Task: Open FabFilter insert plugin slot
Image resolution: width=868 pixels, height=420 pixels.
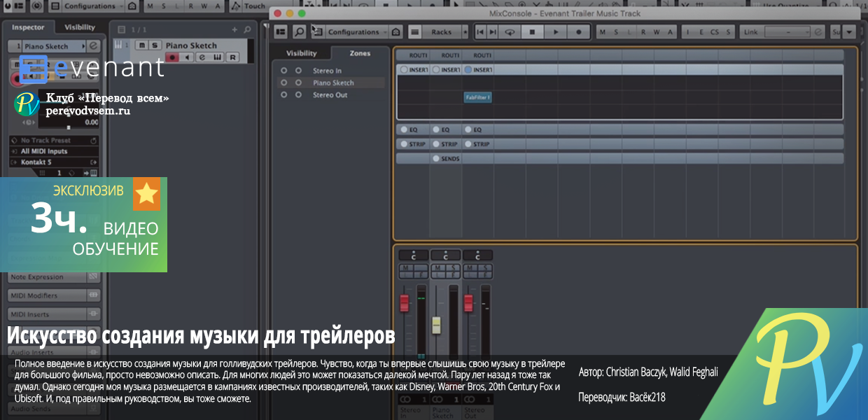Action: (x=477, y=97)
